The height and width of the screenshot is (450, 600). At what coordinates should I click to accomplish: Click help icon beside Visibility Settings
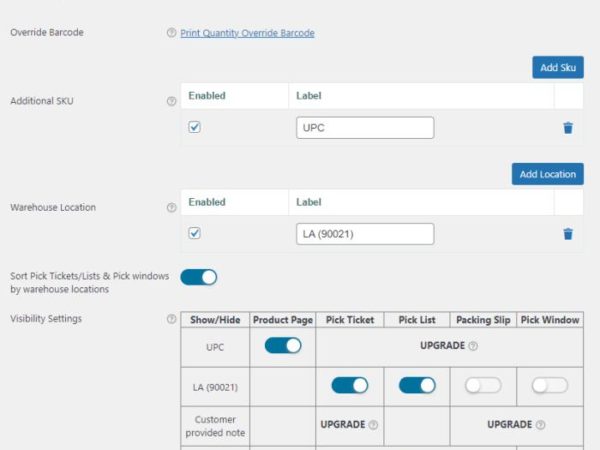(172, 319)
